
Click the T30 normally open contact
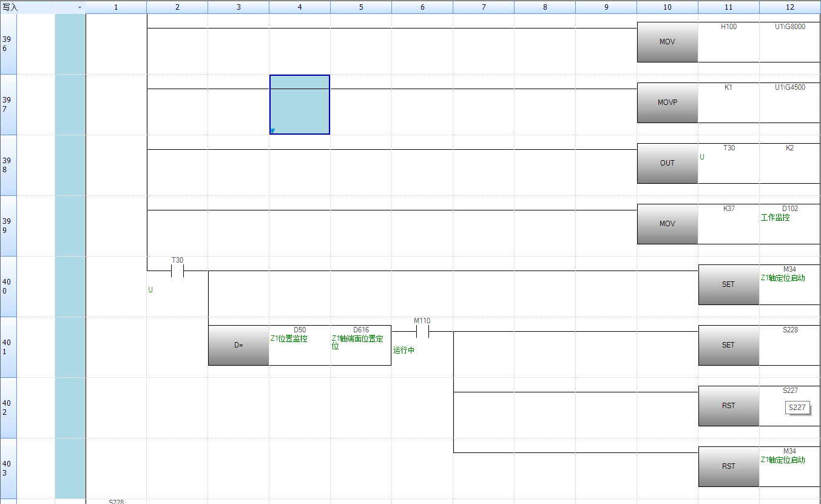(x=177, y=272)
